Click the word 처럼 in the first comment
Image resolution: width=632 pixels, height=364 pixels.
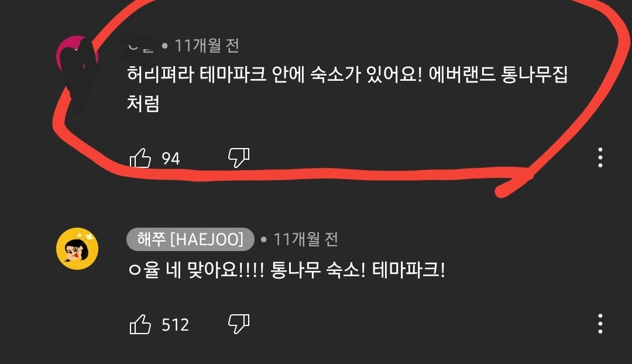coord(143,104)
